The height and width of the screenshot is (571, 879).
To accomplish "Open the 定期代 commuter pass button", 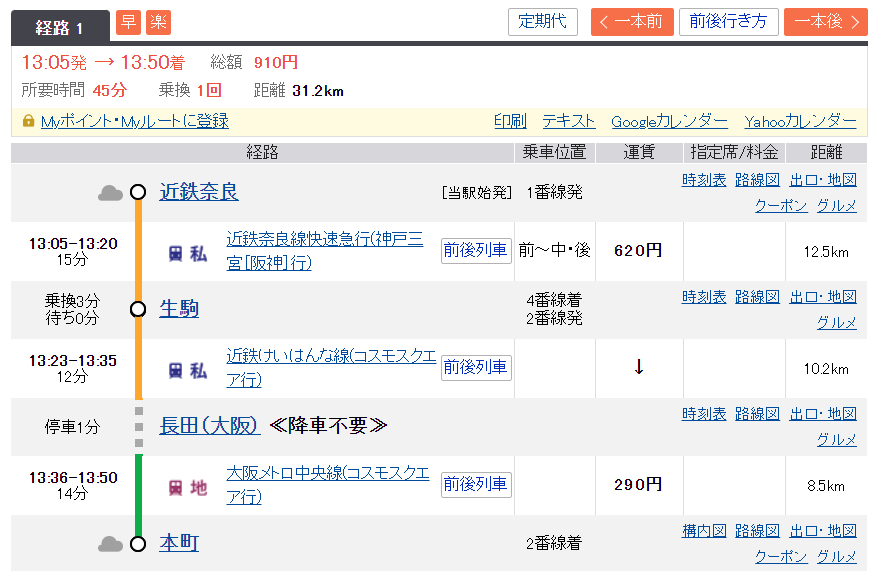I will [x=542, y=22].
